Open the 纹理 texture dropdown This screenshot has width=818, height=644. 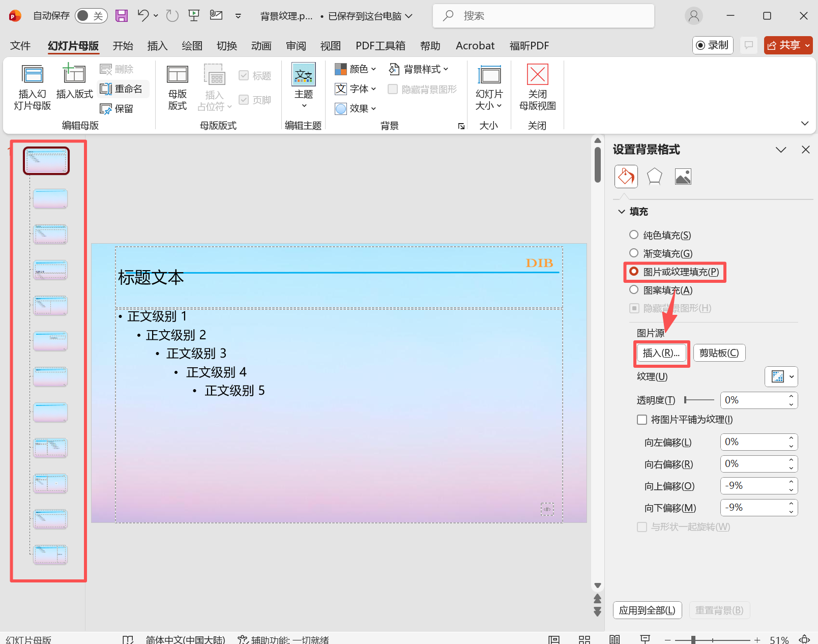click(781, 376)
